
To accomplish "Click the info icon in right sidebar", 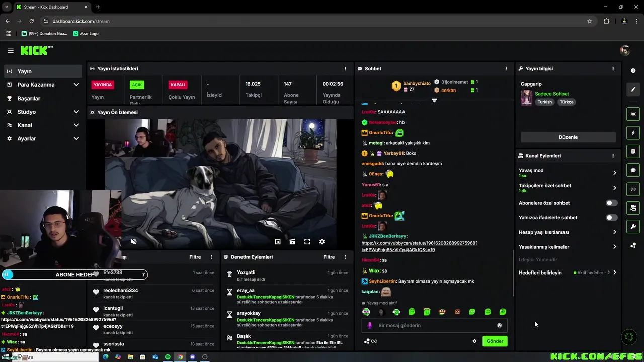I will [x=633, y=71].
